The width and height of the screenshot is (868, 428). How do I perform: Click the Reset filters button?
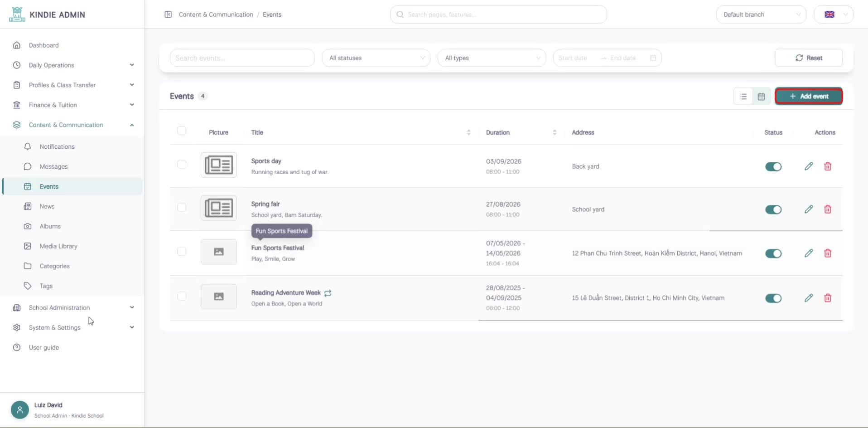(x=809, y=58)
